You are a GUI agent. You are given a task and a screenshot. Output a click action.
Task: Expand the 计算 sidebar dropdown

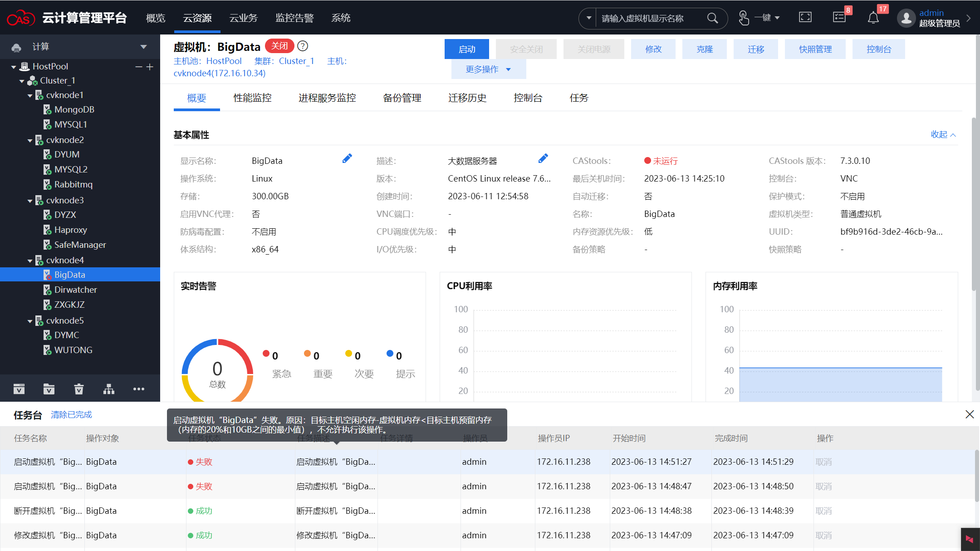(143, 47)
